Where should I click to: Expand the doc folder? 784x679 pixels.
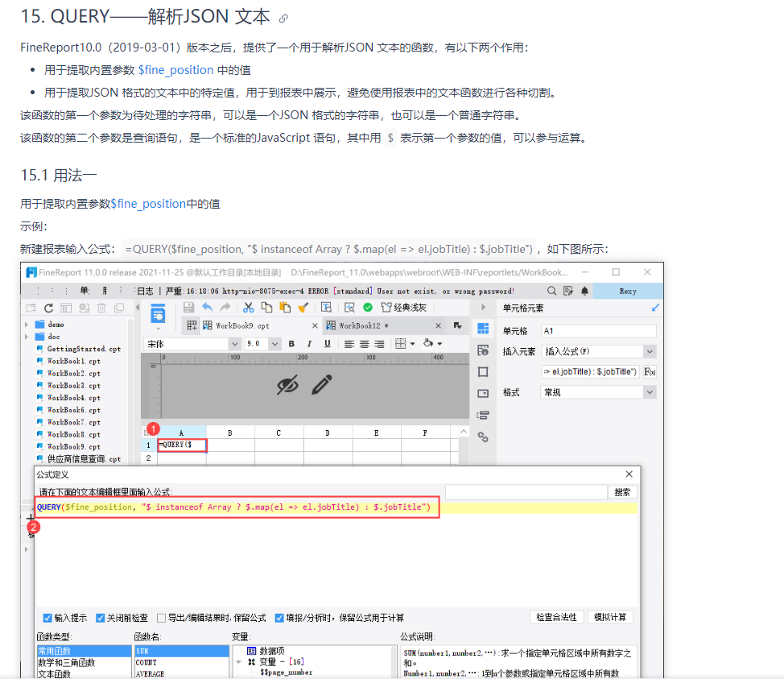[26, 337]
